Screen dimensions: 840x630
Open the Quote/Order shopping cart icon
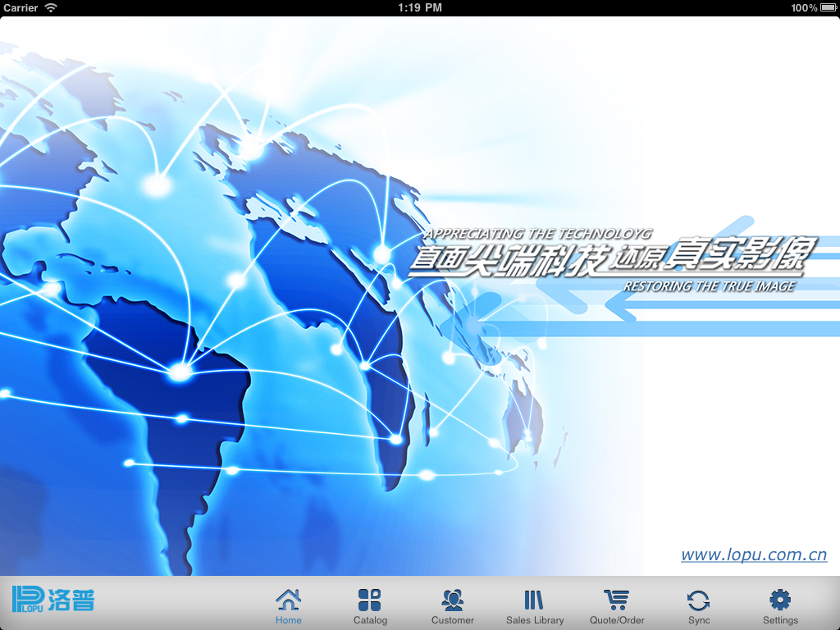(617, 600)
